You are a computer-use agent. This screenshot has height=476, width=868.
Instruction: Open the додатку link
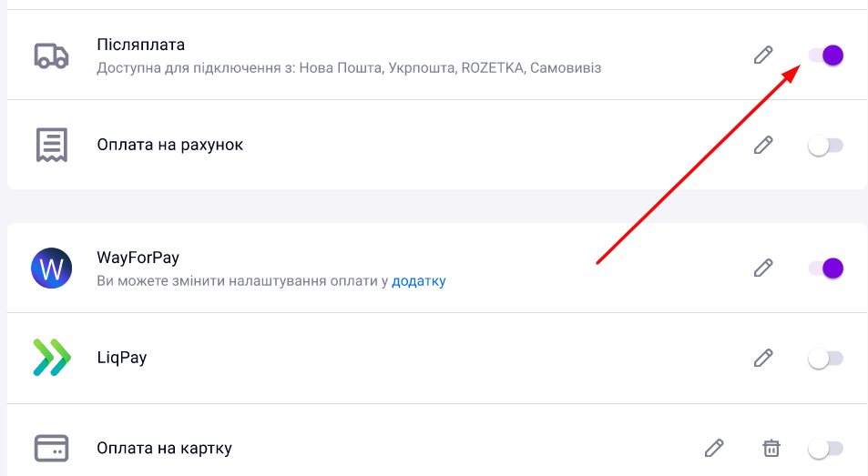point(418,281)
